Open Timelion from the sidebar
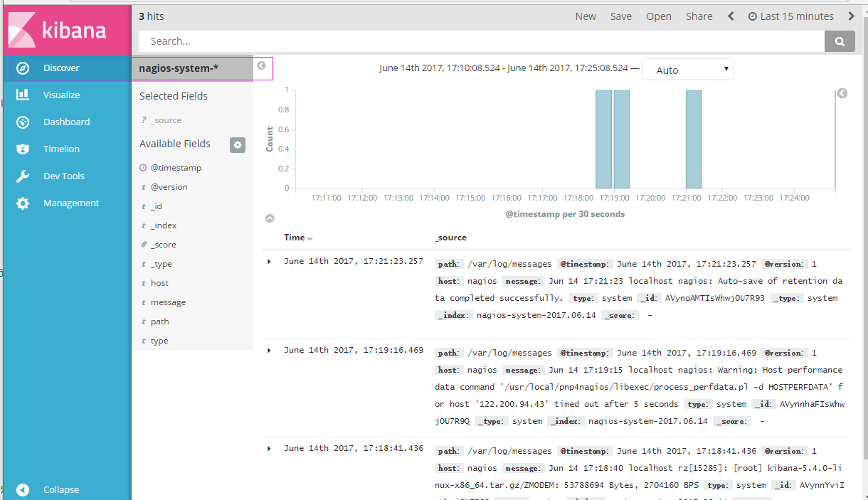The width and height of the screenshot is (868, 500). click(x=61, y=149)
